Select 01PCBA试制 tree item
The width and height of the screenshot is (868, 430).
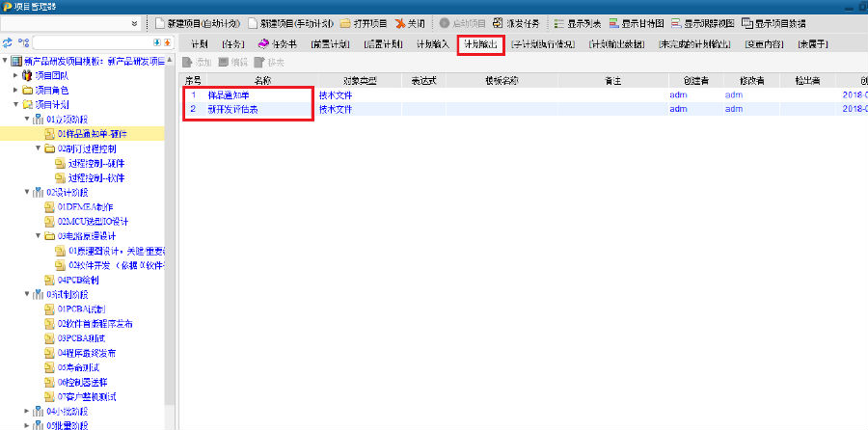pyautogui.click(x=81, y=309)
